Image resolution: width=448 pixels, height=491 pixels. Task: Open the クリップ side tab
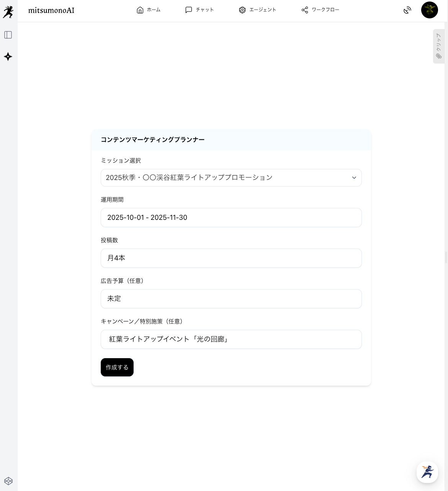click(x=438, y=46)
